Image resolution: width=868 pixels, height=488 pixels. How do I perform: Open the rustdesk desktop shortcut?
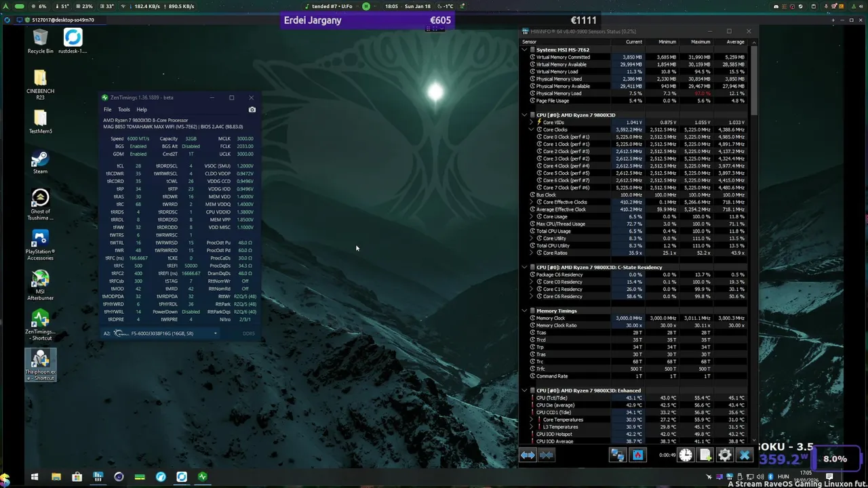73,41
